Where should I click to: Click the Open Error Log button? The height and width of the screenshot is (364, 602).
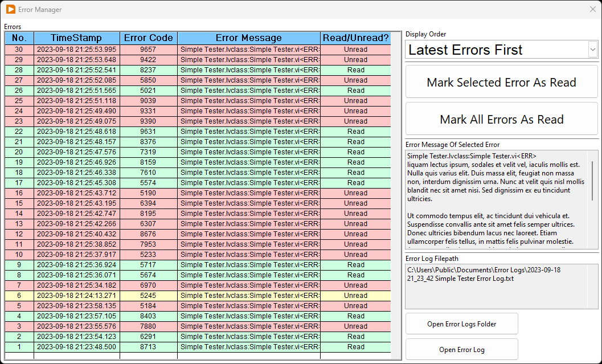coord(461,349)
